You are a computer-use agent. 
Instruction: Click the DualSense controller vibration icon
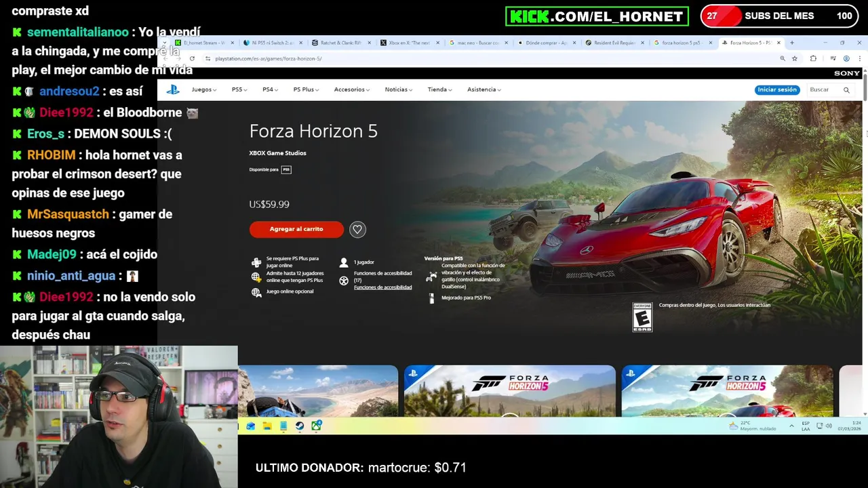(x=432, y=276)
